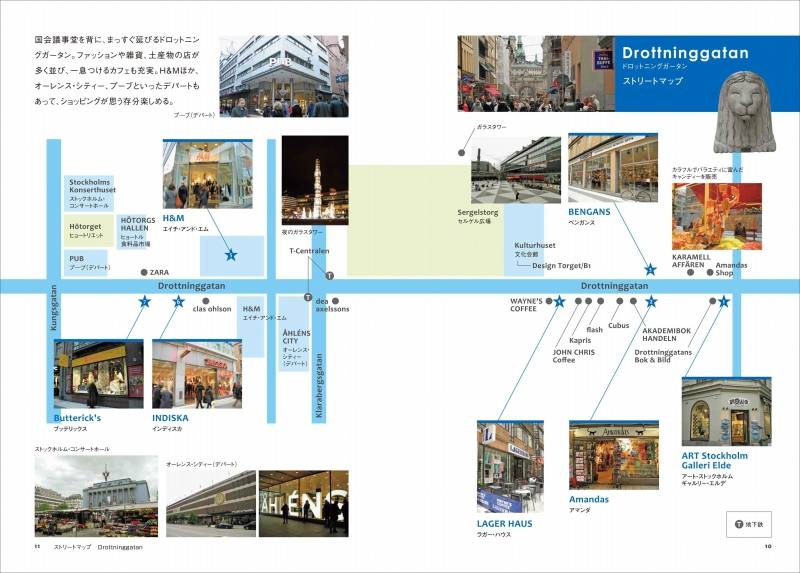Click the Amandas アマンダ heading below photo
800x573 pixels.
589,504
